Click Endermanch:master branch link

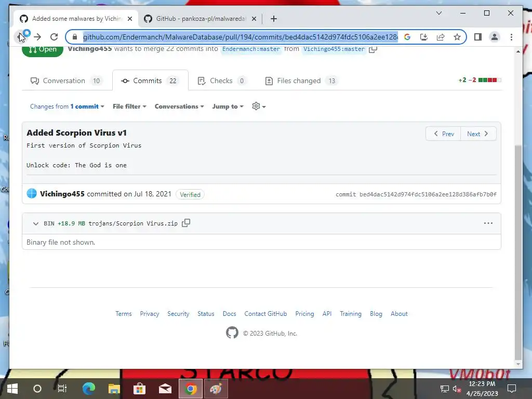point(251,49)
